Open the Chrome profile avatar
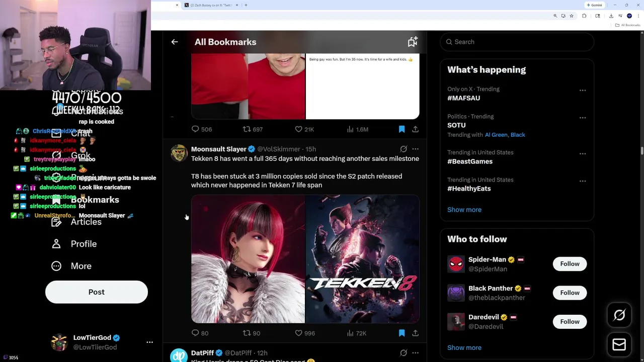The width and height of the screenshot is (644, 362). [x=629, y=16]
